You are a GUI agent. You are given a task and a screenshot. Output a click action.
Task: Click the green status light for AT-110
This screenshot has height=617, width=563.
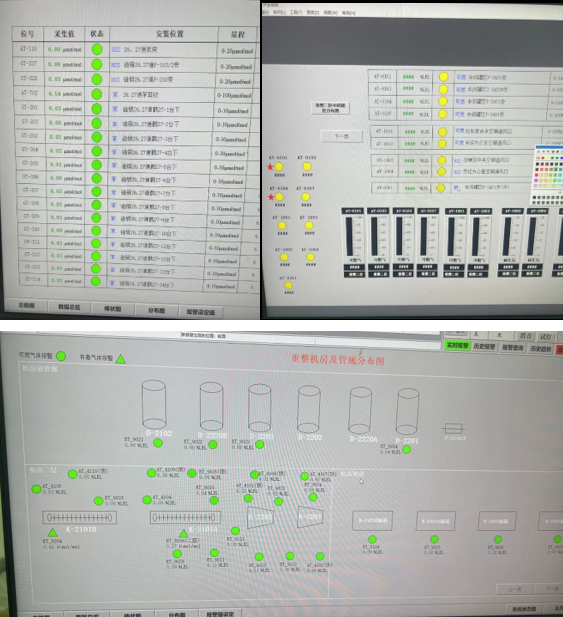click(x=97, y=49)
